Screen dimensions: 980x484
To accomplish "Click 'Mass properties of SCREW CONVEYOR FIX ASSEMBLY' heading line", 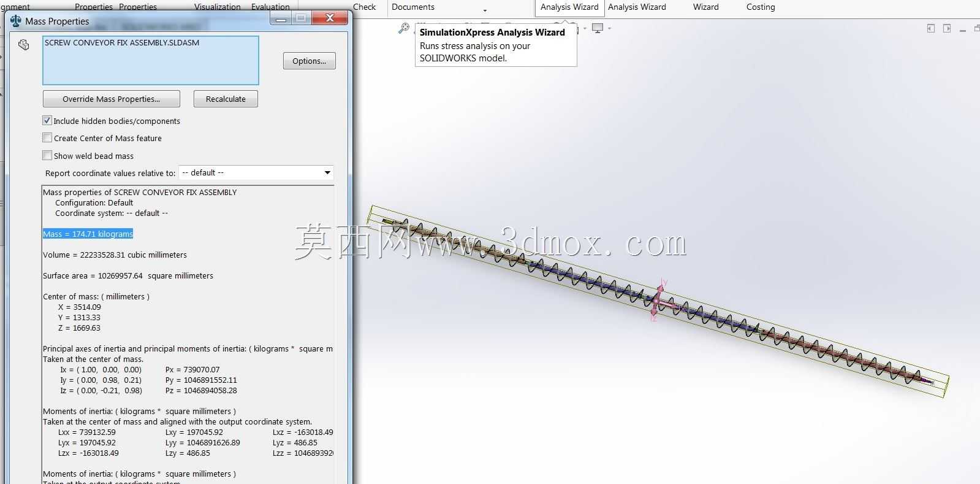I will 140,192.
